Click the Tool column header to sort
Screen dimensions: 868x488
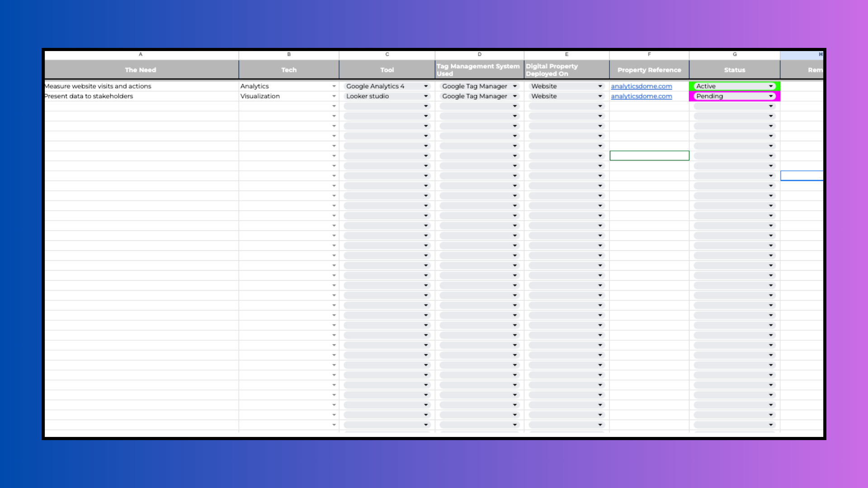coord(387,70)
